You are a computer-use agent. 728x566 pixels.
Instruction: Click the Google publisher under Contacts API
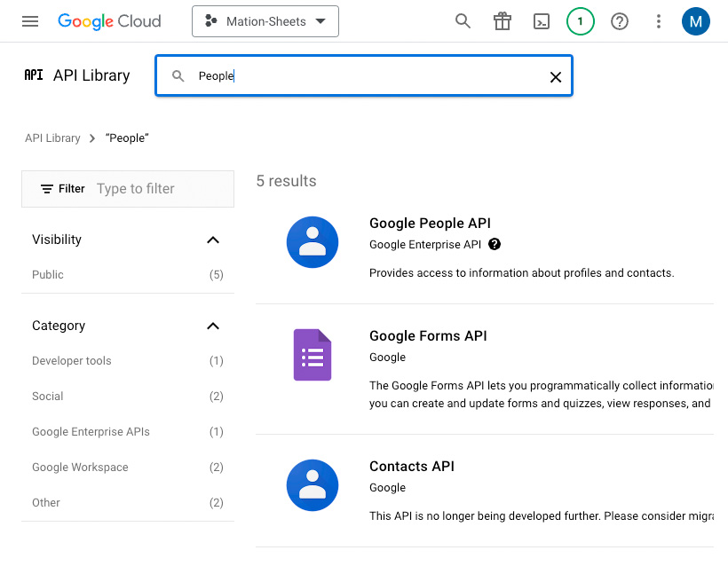(387, 488)
